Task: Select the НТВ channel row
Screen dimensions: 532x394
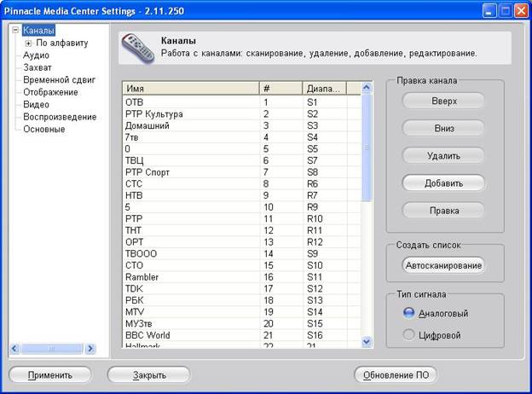Action: coord(241,195)
